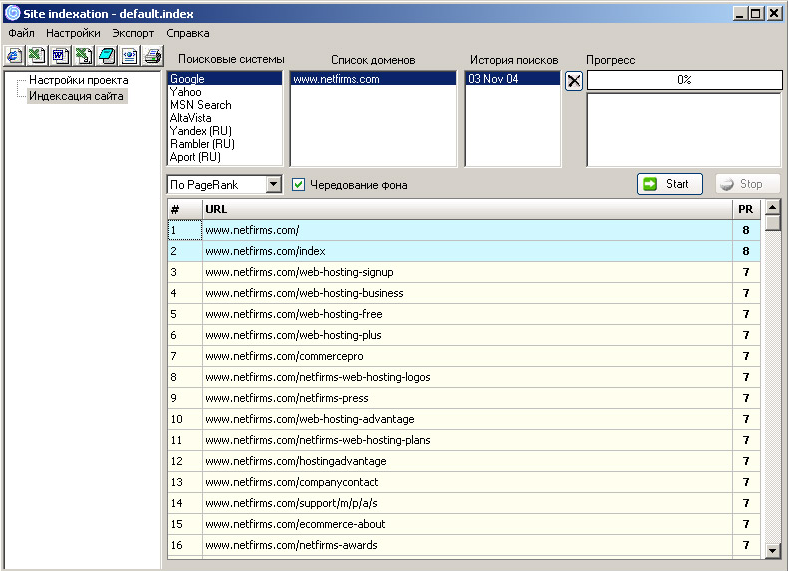Click the Internet Explorer HTML export icon
The image size is (788, 571).
click(x=13, y=56)
